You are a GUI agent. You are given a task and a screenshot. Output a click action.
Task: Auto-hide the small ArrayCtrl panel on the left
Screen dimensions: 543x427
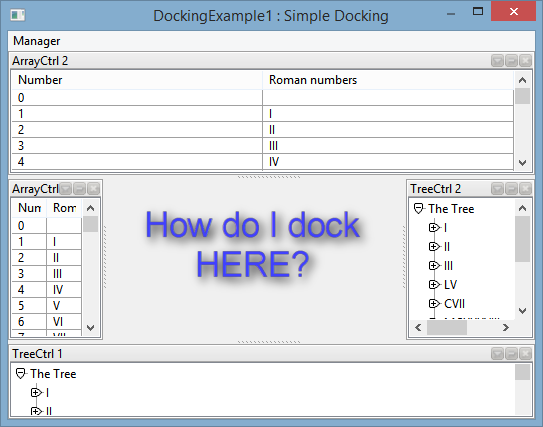(x=80, y=189)
